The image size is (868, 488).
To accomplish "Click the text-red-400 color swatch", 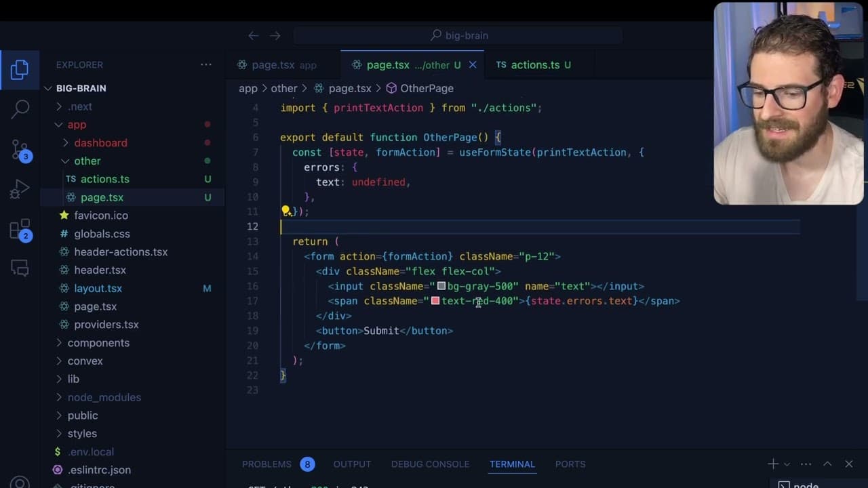I will [435, 301].
